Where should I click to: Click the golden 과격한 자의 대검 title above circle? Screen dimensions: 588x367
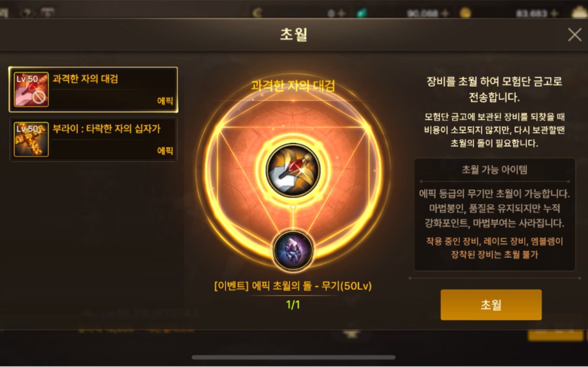[293, 85]
